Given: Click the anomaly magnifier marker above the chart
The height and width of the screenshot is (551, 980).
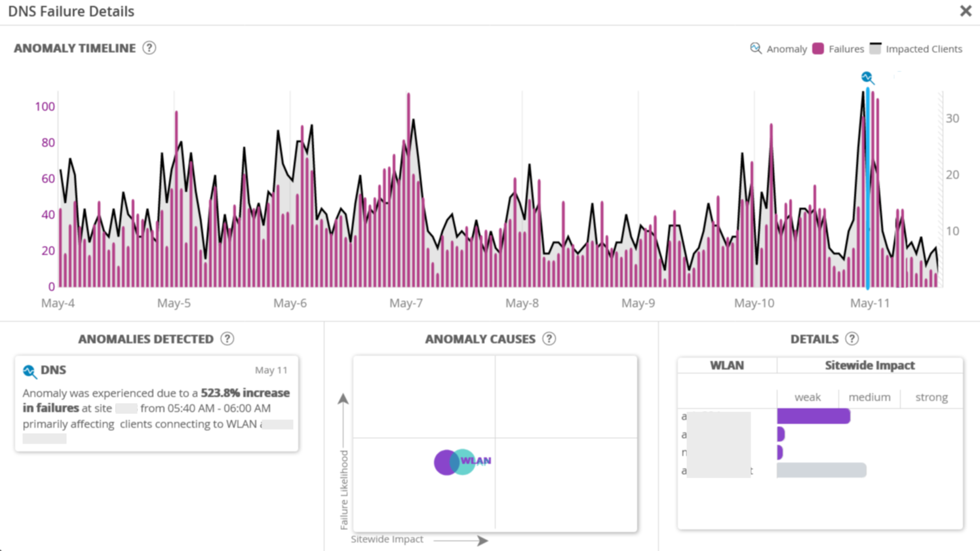Looking at the screenshot, I should pyautogui.click(x=867, y=78).
